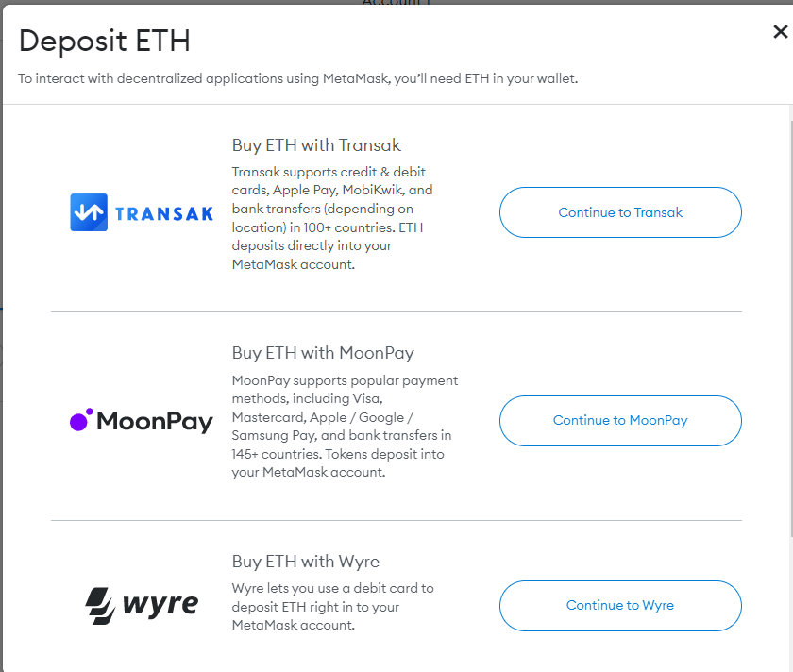Continue to MoonPay
The height and width of the screenshot is (672, 793).
(x=620, y=421)
